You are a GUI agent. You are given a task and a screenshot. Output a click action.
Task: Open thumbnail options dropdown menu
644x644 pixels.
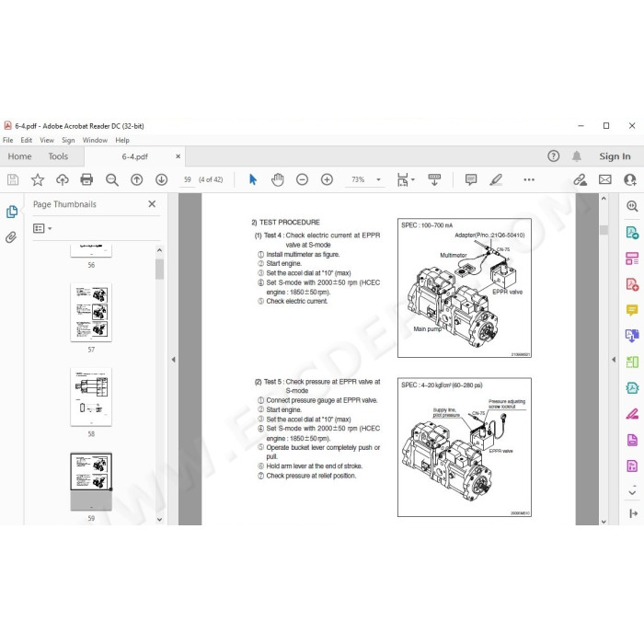click(42, 228)
